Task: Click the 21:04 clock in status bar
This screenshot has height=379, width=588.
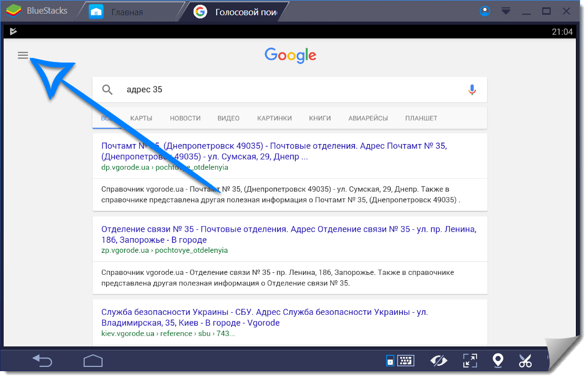Action: click(562, 32)
